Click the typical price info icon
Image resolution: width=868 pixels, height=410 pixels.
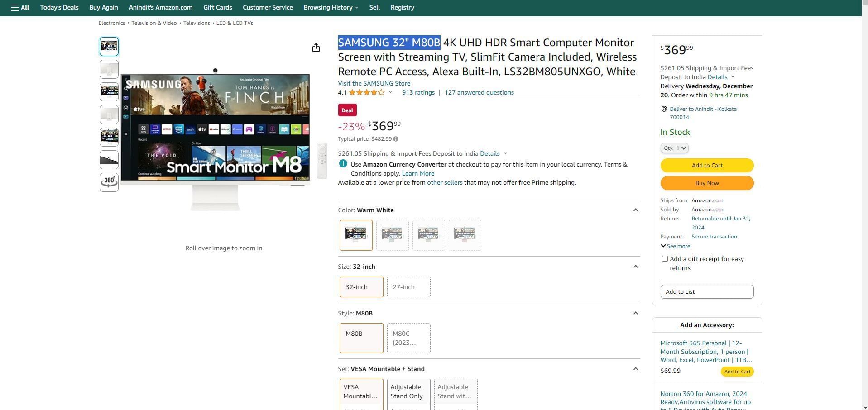tap(396, 139)
